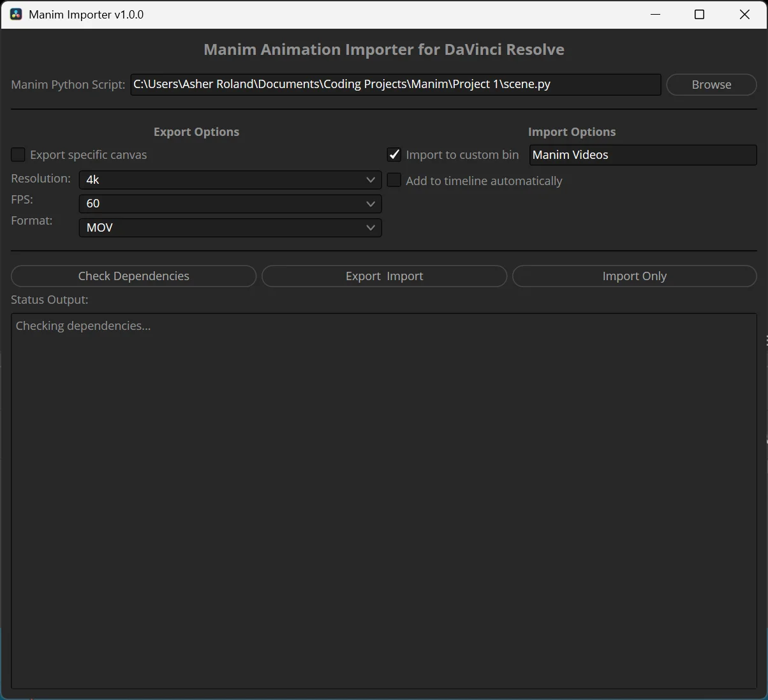Click the Check Dependencies button

[133, 276]
